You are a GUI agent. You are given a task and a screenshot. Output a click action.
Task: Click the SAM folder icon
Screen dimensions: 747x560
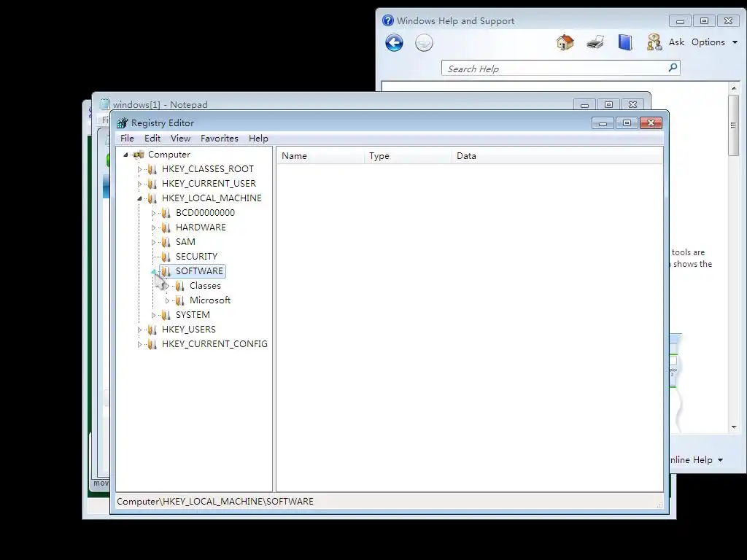pos(166,242)
